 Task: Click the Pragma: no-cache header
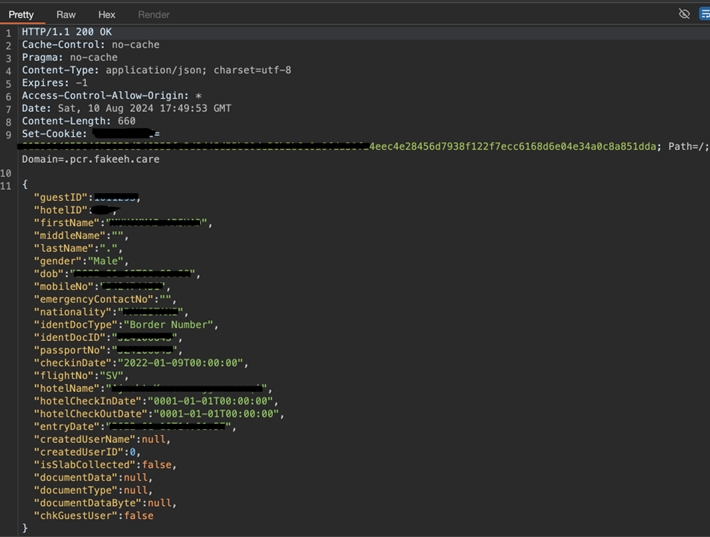click(70, 57)
